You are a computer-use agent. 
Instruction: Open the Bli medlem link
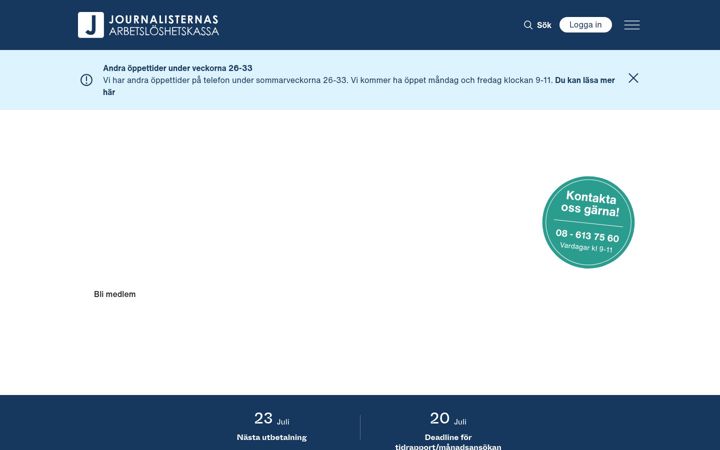(x=115, y=294)
